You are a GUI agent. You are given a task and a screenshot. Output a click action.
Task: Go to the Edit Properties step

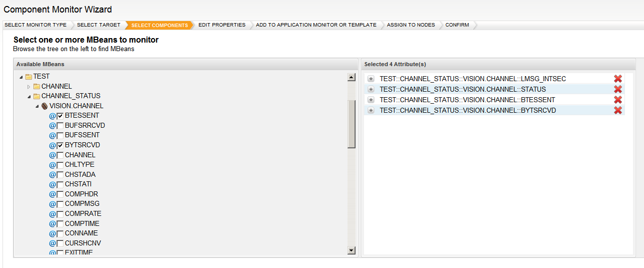[221, 25]
